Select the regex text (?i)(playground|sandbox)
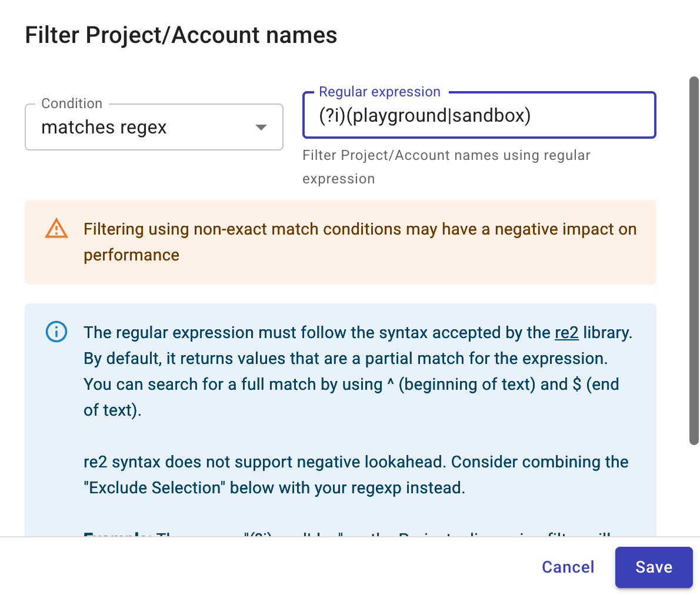This screenshot has height=595, width=700. [x=424, y=115]
